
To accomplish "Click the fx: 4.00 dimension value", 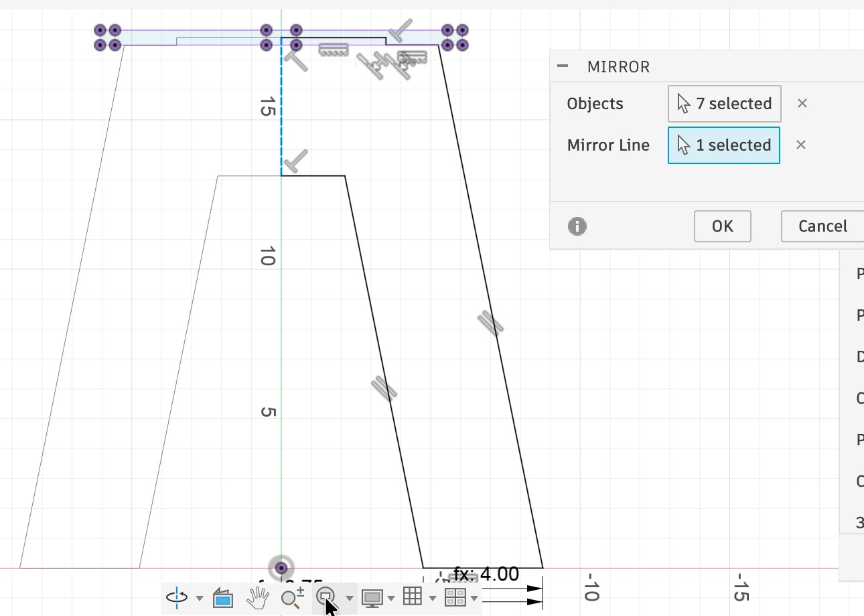I will 486,574.
